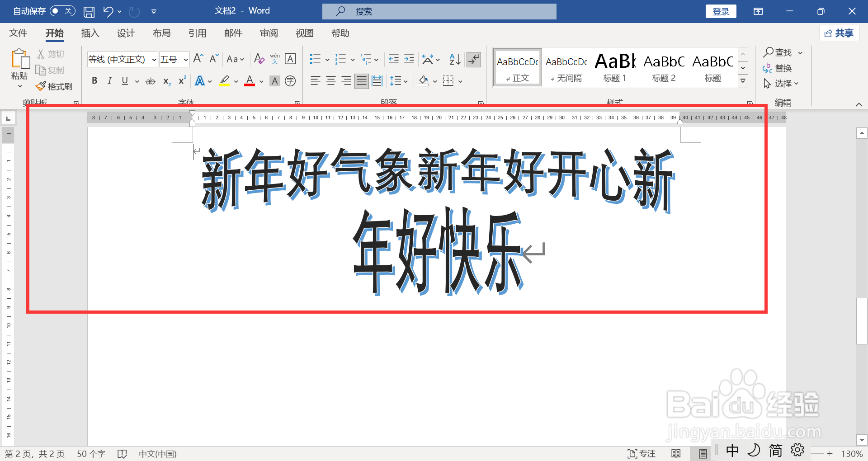
Task: Click the Phonetic Guide wén icon
Action: (x=275, y=59)
